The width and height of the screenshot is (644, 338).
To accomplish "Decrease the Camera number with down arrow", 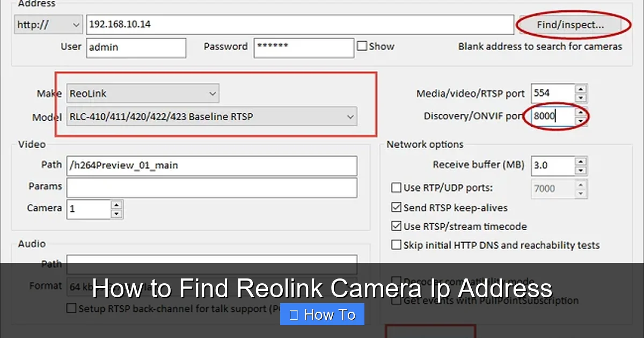I will [x=116, y=214].
